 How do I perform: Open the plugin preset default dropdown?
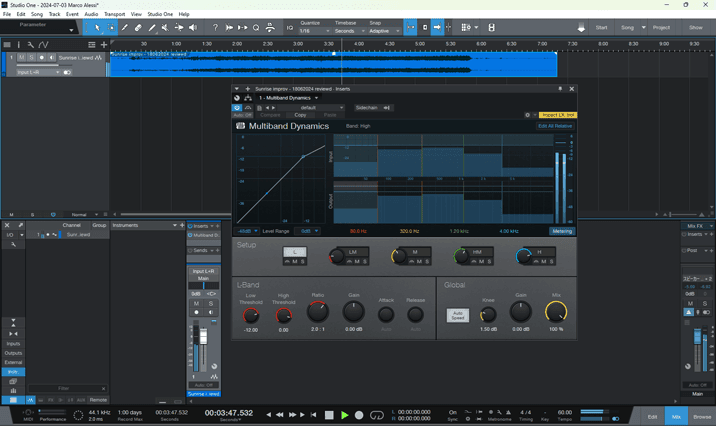tap(311, 108)
